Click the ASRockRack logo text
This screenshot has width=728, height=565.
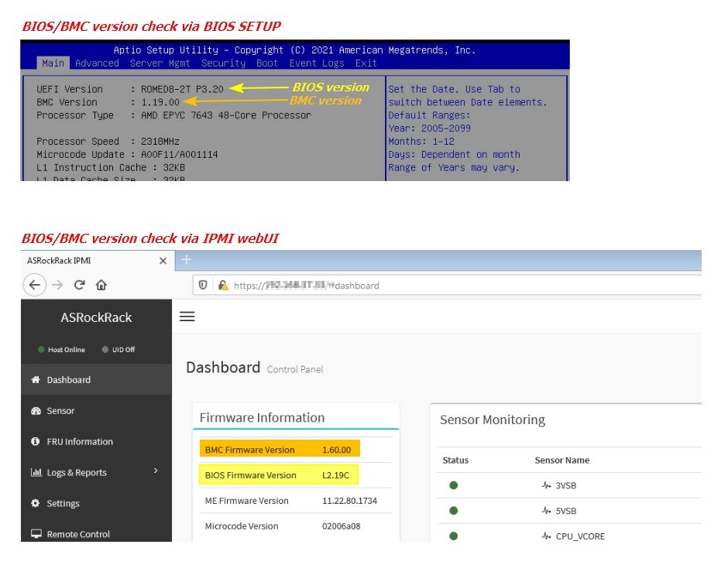[96, 317]
